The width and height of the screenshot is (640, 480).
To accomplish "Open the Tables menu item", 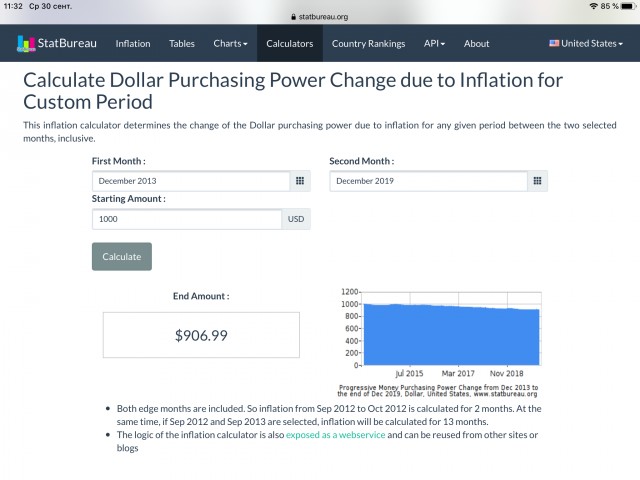I will pyautogui.click(x=182, y=43).
